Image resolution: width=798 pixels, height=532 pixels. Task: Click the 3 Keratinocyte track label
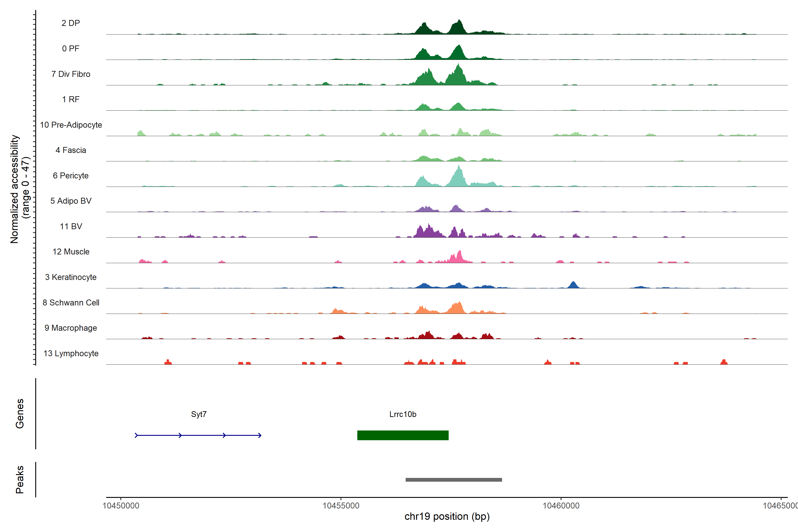[70, 277]
